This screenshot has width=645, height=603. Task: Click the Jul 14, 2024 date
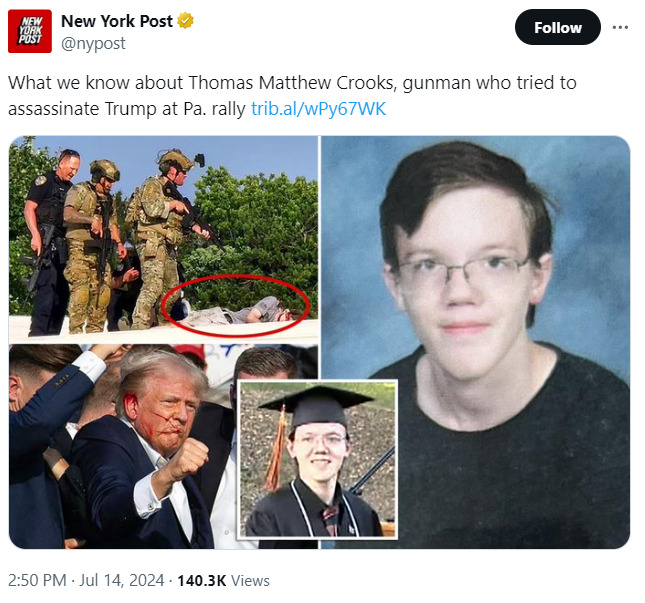coord(122,580)
